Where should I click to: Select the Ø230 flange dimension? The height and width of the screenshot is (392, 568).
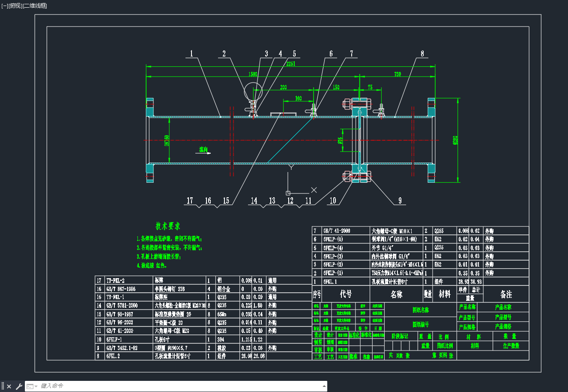click(x=455, y=140)
